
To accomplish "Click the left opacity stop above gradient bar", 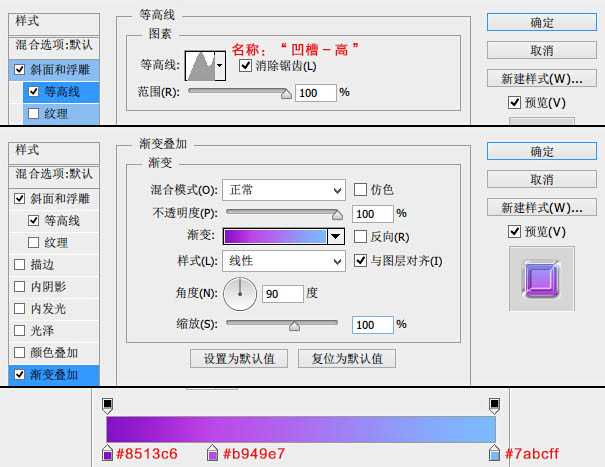I will coord(108,405).
